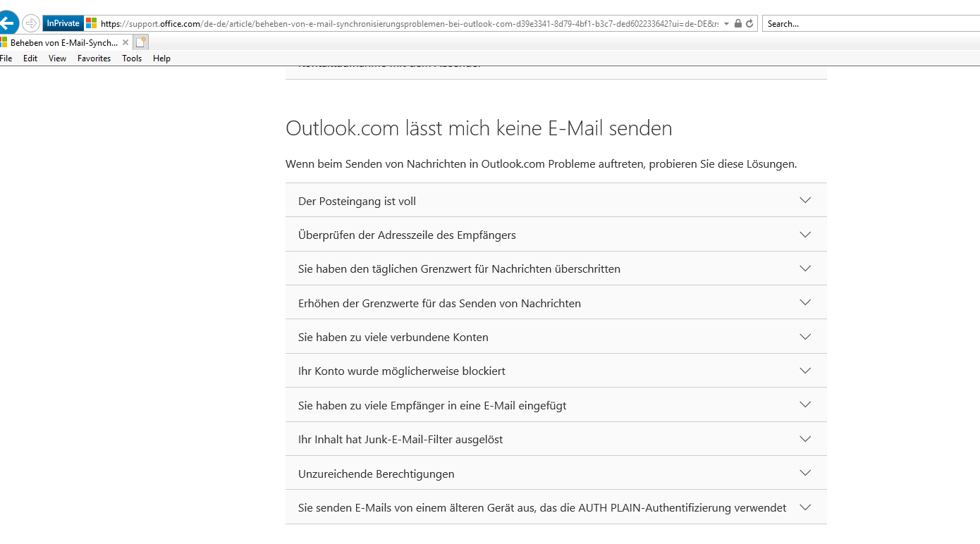Click the InPrivate indicator badge

click(63, 23)
